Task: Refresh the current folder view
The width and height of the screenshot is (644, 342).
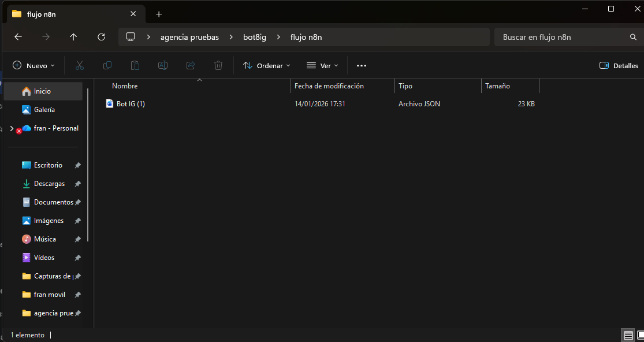Action: tap(102, 37)
